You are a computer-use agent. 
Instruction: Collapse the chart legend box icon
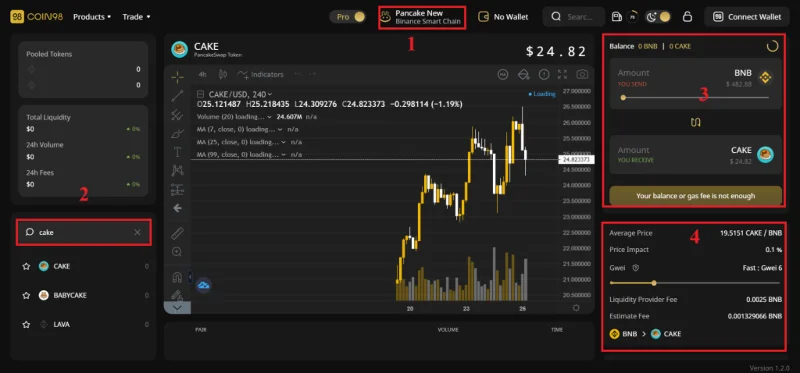[201, 94]
